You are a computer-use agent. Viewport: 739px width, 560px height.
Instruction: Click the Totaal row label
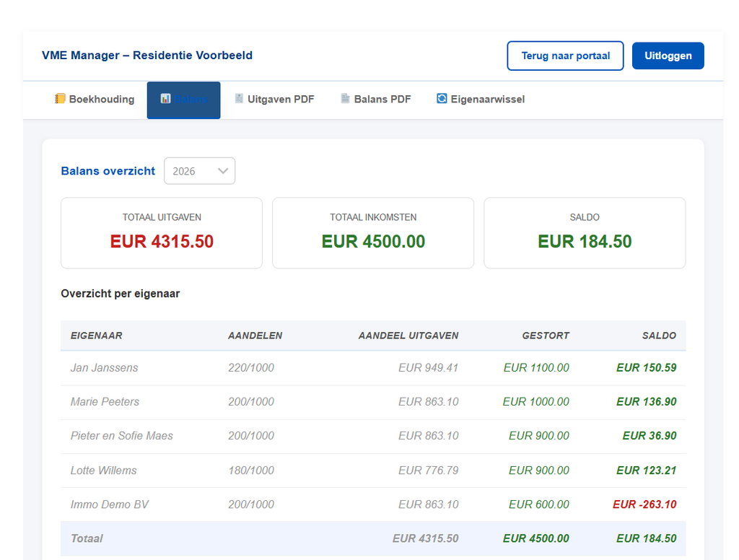tap(87, 538)
